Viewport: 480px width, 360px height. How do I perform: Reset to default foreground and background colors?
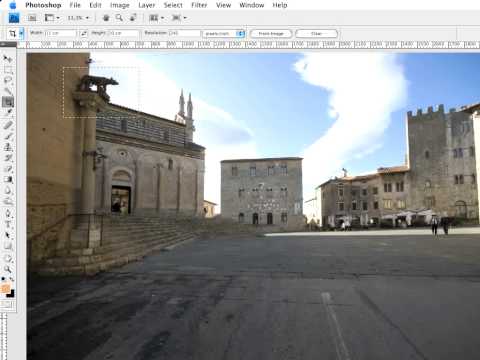[x=3, y=279]
